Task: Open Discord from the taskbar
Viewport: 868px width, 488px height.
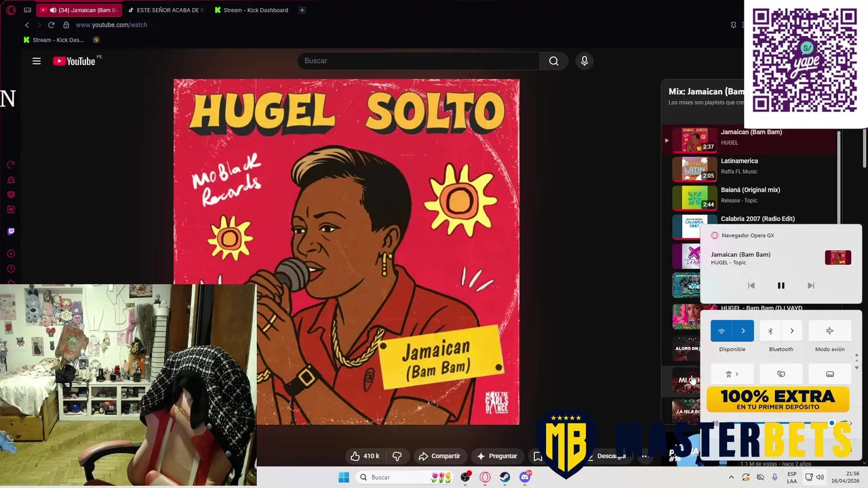Action: point(525,477)
